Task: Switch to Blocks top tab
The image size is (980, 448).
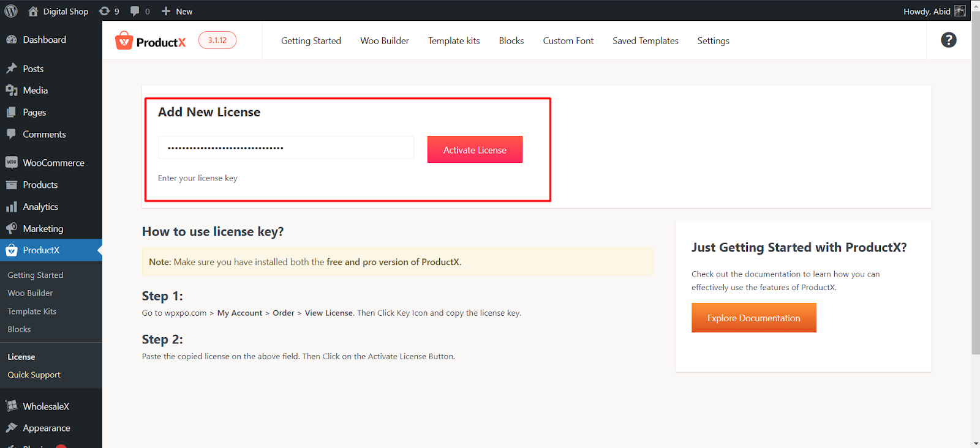Action: (x=511, y=41)
